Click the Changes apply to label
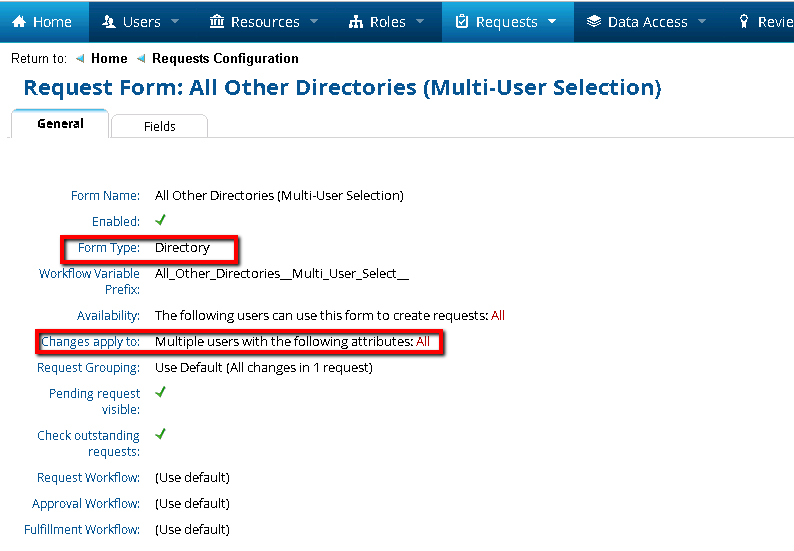The image size is (794, 551). (x=90, y=342)
